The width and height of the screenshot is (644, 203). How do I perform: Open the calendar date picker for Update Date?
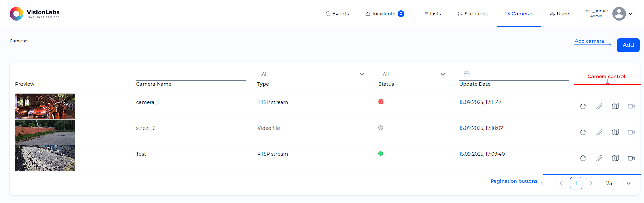(467, 74)
